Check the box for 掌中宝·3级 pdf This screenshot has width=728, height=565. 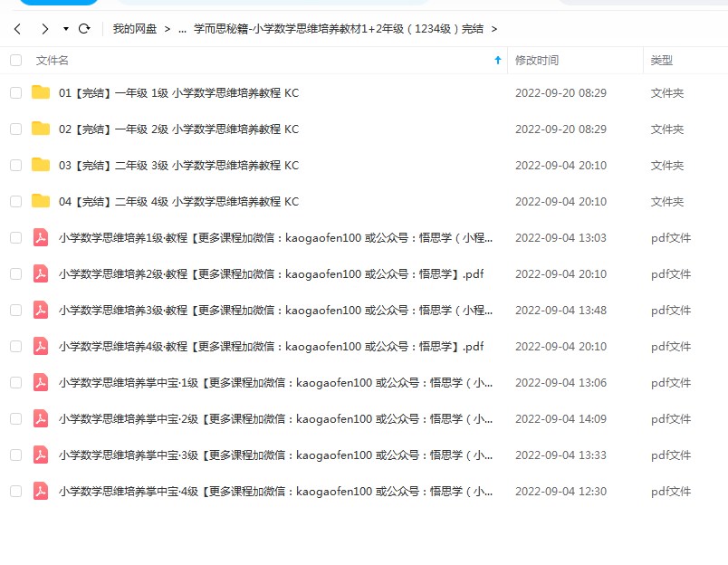[15, 455]
